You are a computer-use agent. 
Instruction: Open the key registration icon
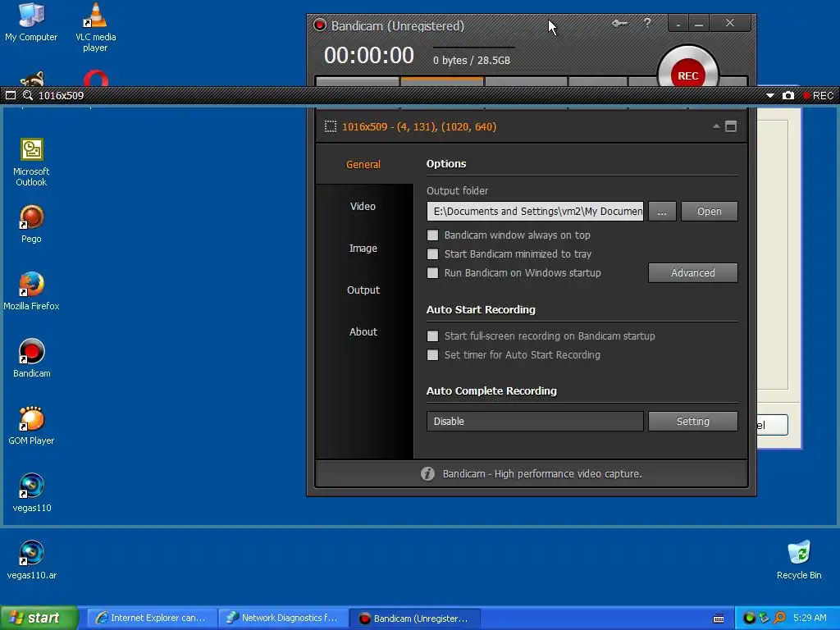[620, 24]
